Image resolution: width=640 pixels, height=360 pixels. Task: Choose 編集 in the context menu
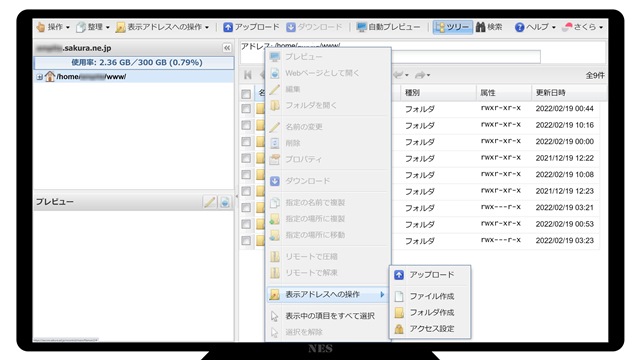click(x=327, y=89)
